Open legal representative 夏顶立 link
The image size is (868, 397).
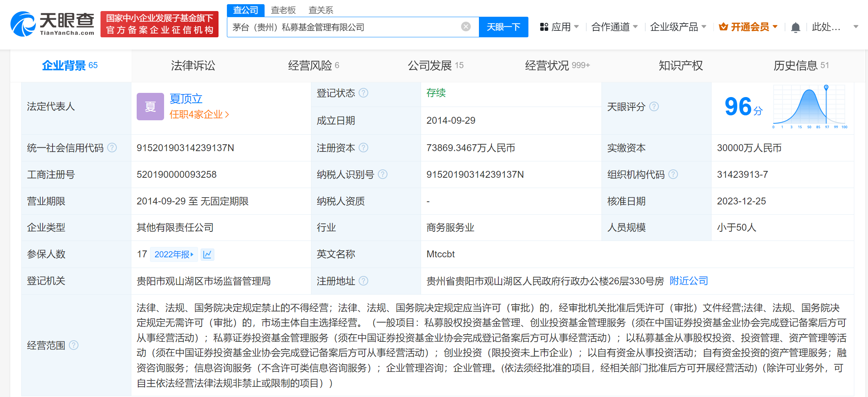[186, 99]
